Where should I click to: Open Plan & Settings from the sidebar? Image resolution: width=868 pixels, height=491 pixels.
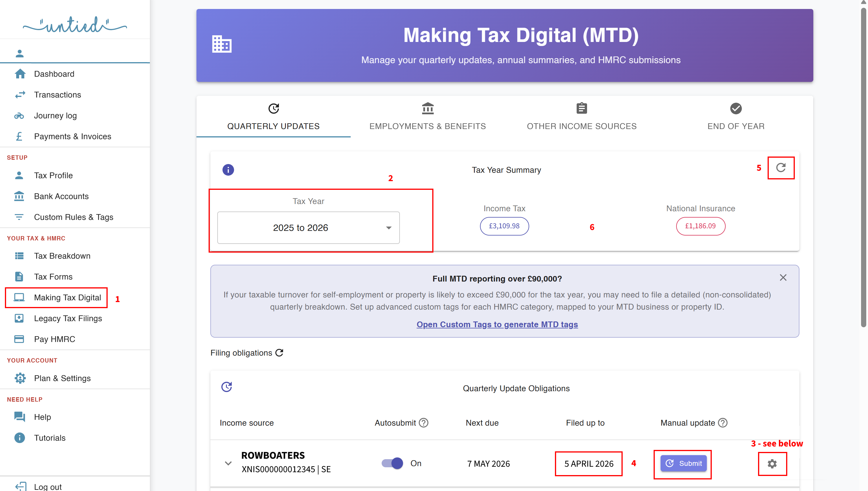point(62,378)
